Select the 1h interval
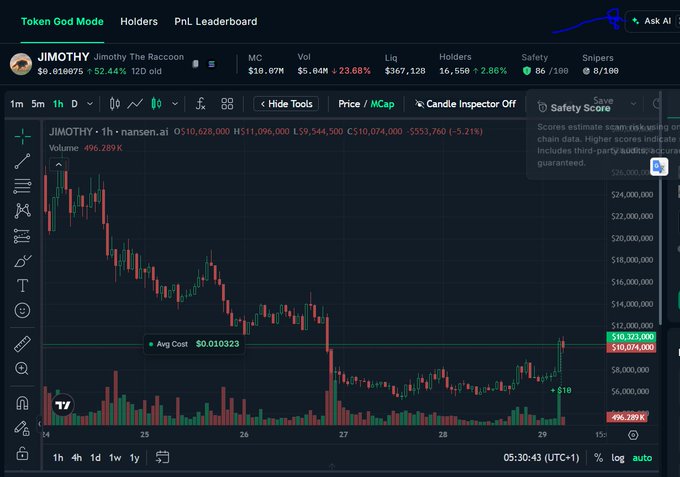 pyautogui.click(x=58, y=104)
